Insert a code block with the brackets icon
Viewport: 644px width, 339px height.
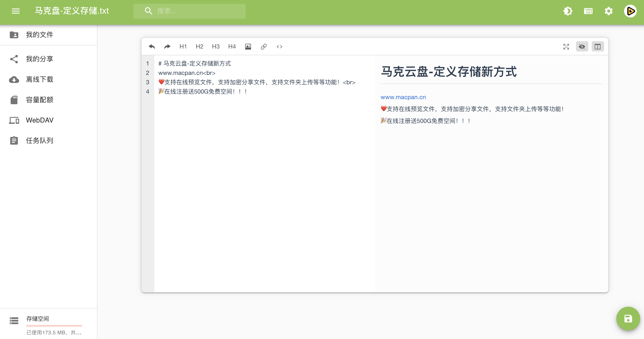coord(279,47)
